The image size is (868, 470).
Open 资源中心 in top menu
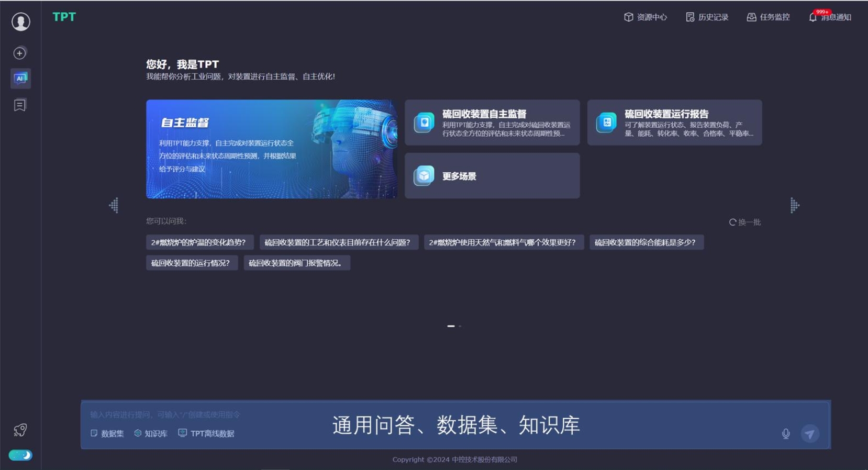[645, 17]
